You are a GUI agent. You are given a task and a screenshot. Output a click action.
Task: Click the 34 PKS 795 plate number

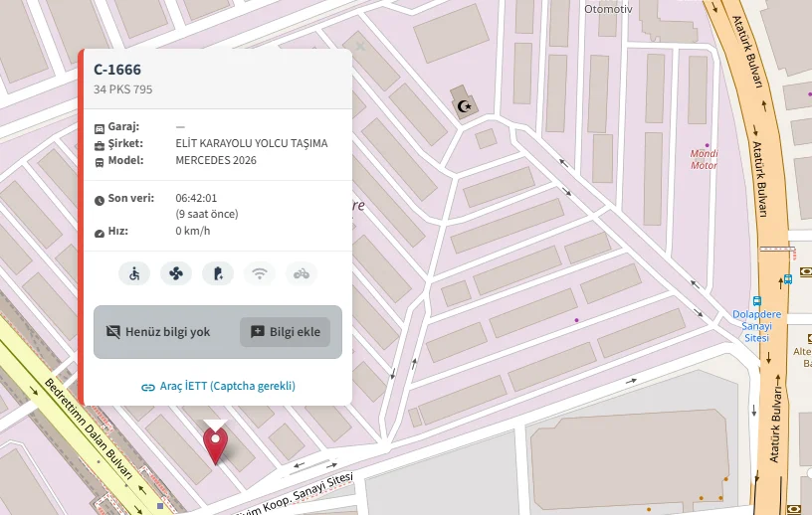[x=122, y=89]
